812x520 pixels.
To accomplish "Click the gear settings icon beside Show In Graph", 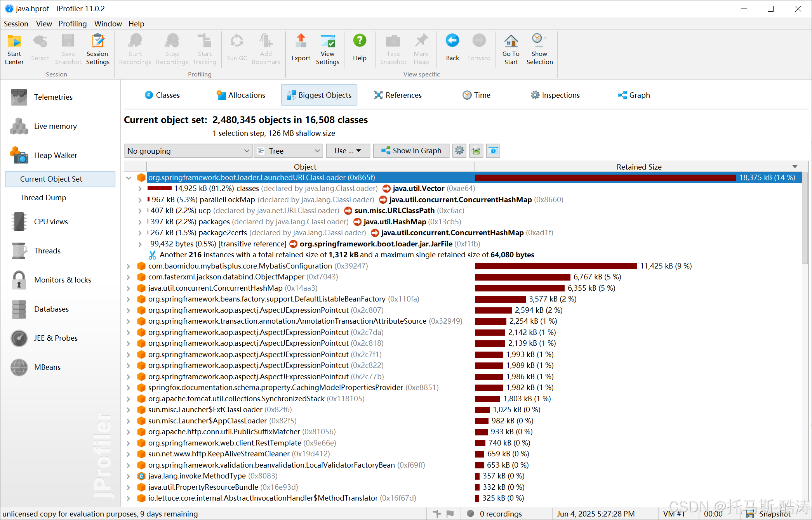I will click(x=459, y=151).
